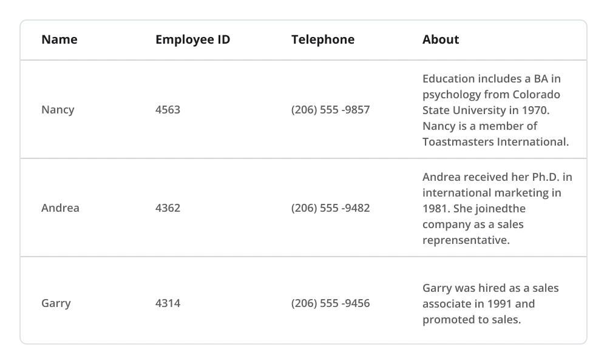Click Andrea's About description text

coord(497,209)
